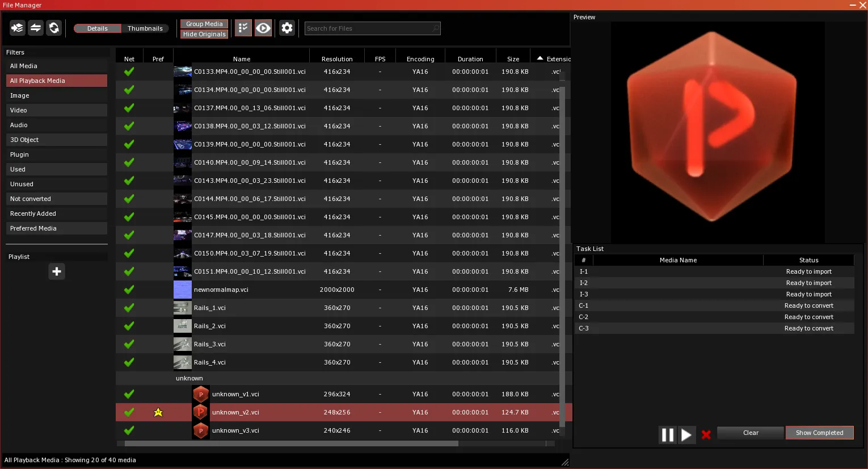This screenshot has height=469, width=868.
Task: Click green Net checkmark for C0133 still
Action: coord(129,72)
